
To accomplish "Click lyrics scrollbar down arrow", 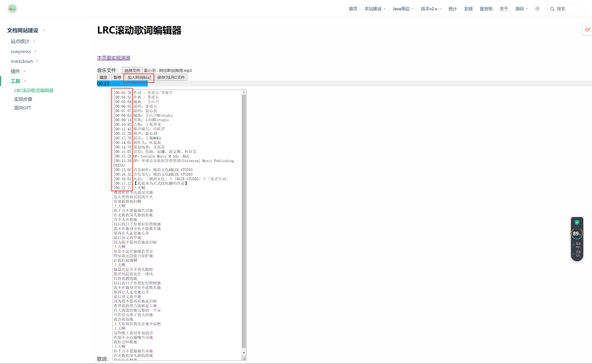I will 244,352.
